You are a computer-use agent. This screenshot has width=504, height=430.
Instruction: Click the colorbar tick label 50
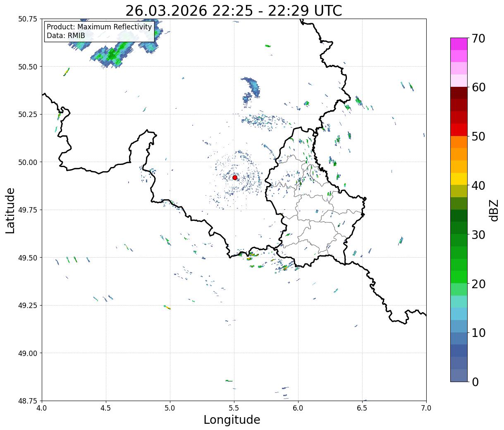(x=478, y=136)
